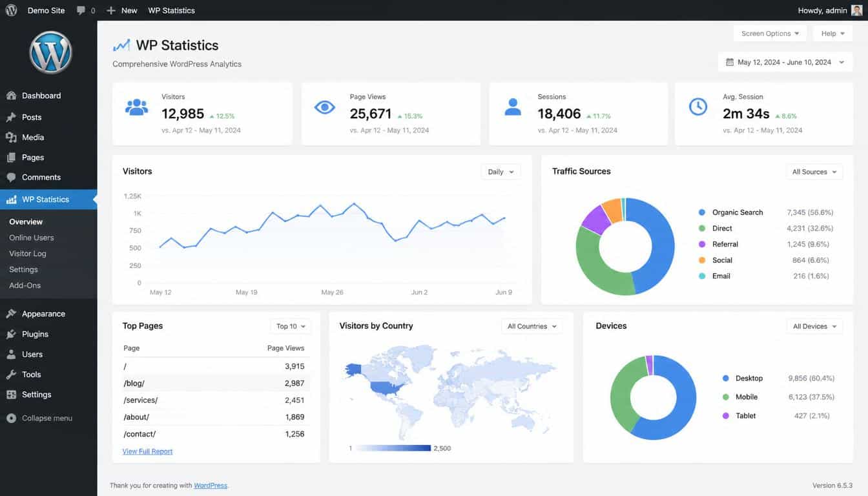Click the Desktop blue legend dot
Image resolution: width=868 pixels, height=496 pixels.
(x=726, y=378)
